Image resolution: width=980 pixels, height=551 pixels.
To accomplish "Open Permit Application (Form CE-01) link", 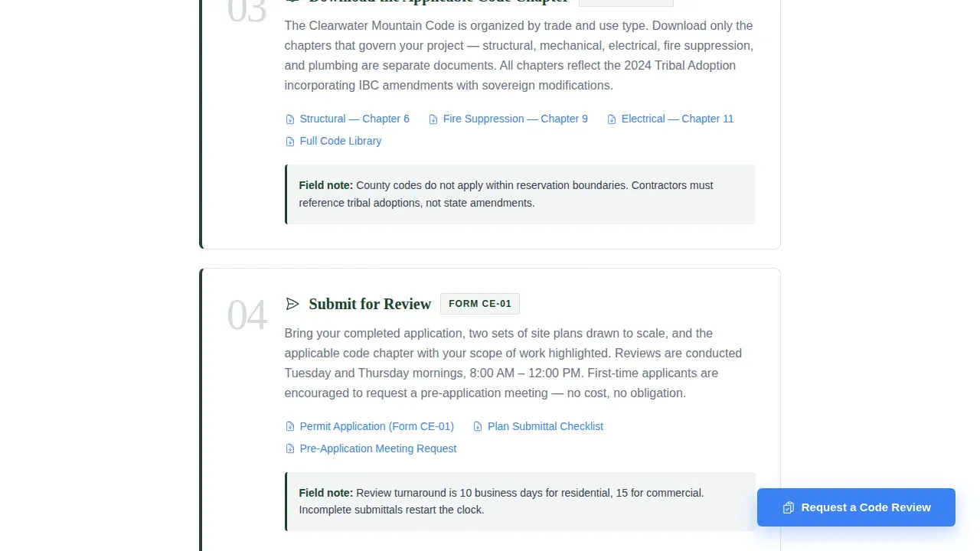I will [x=377, y=426].
